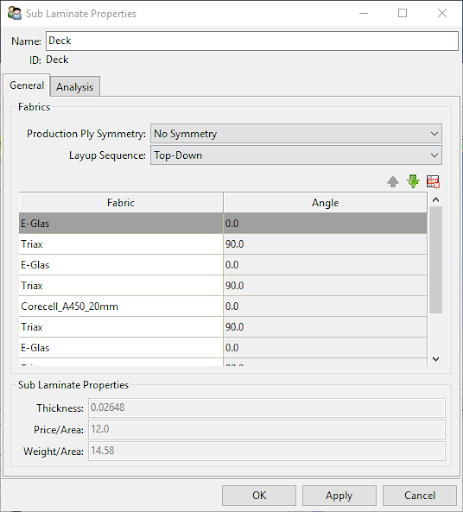Screen dimensions: 463x516
Task: Click the Fabric column header
Action: 121,203
